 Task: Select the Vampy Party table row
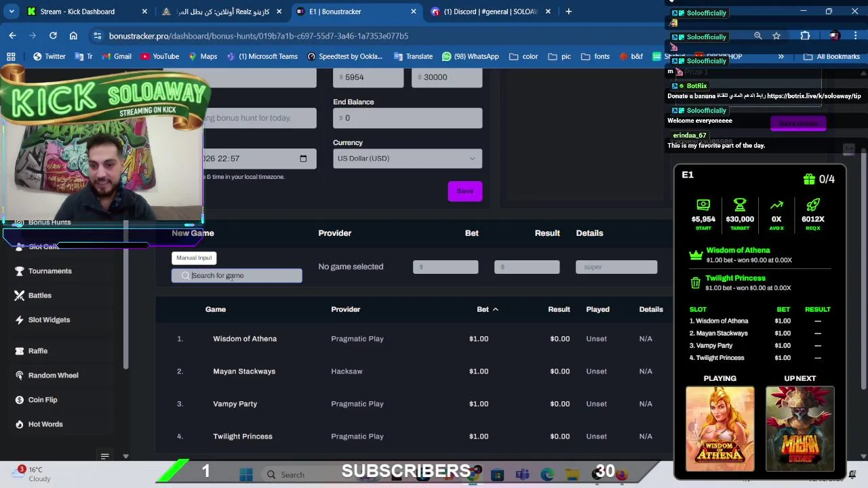tap(414, 404)
